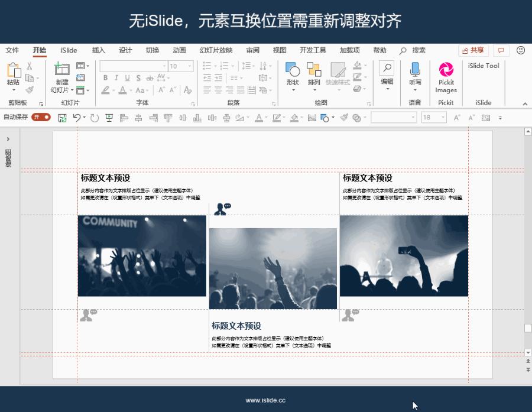The height and width of the screenshot is (412, 532).
Task: Open the clipboard group dialog launcher
Action: [x=41, y=104]
